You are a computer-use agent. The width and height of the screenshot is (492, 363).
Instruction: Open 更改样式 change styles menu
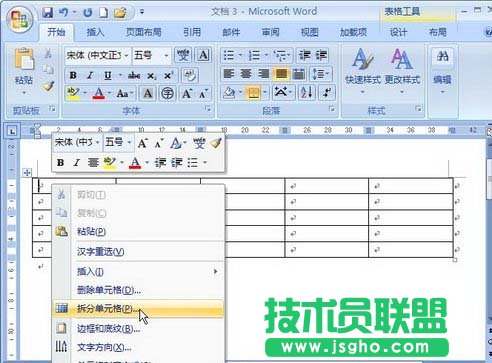coord(402,71)
